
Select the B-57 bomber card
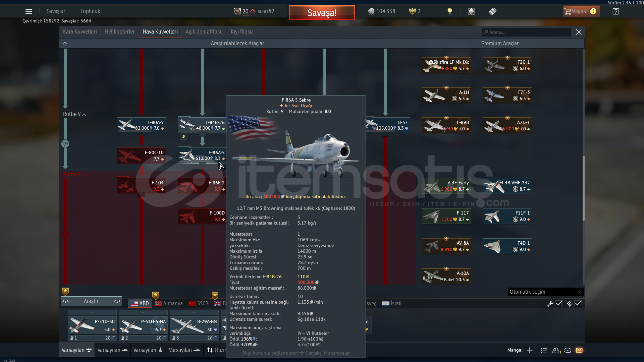coord(388,125)
